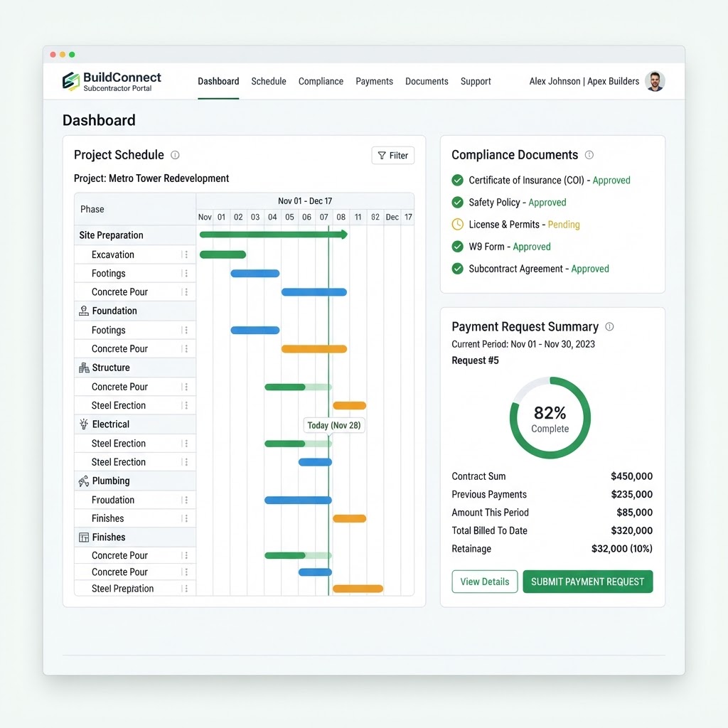Click the orange Structure Steel Erection bar

coord(350,406)
